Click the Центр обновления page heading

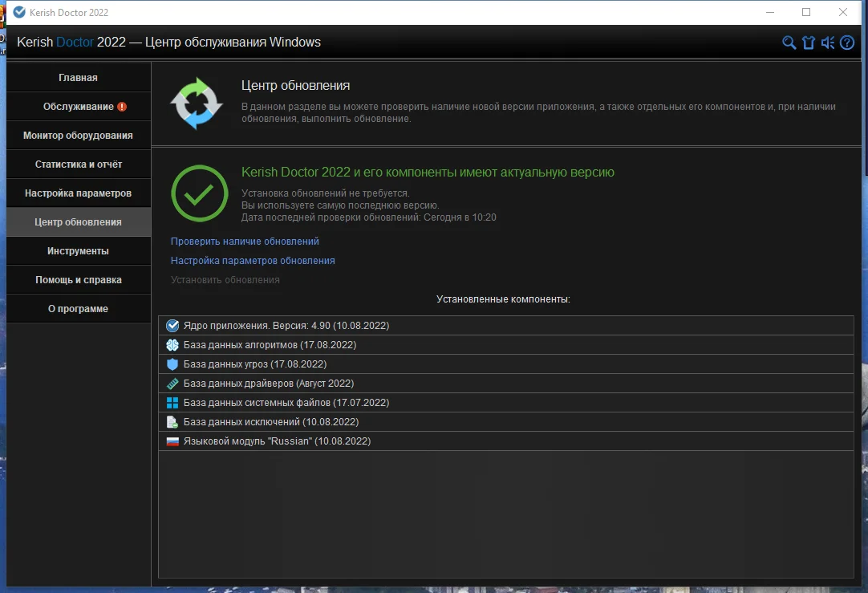click(x=295, y=86)
